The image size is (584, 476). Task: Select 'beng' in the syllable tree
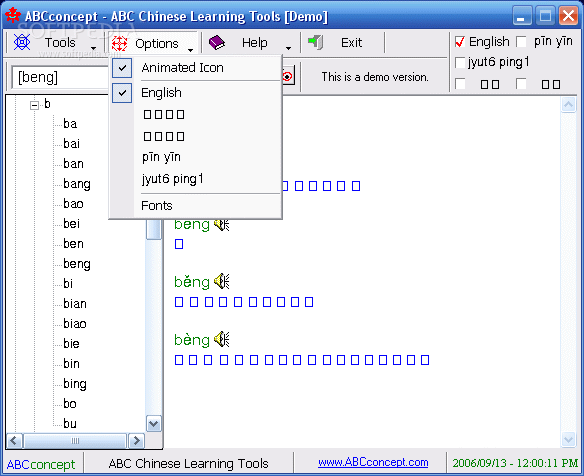click(77, 264)
